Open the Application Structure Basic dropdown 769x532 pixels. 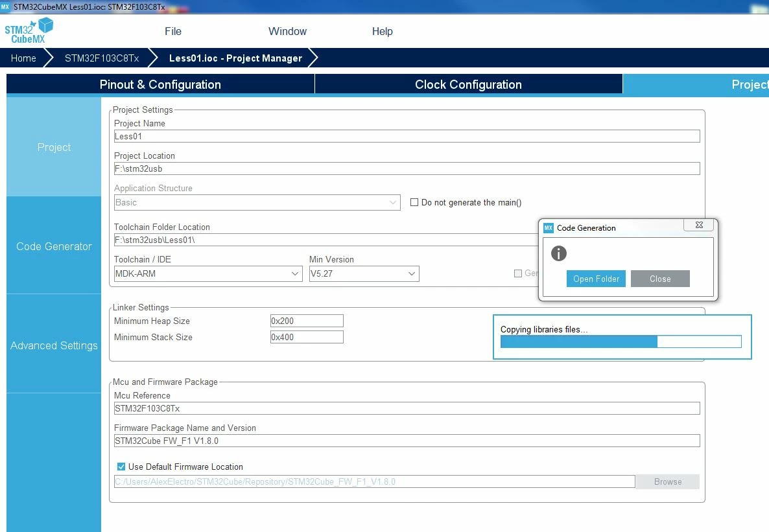coord(257,203)
